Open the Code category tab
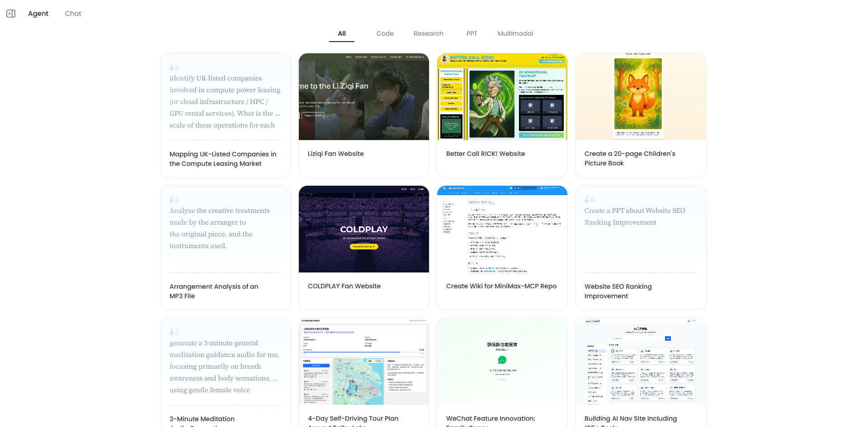Image resolution: width=868 pixels, height=427 pixels. [385, 33]
